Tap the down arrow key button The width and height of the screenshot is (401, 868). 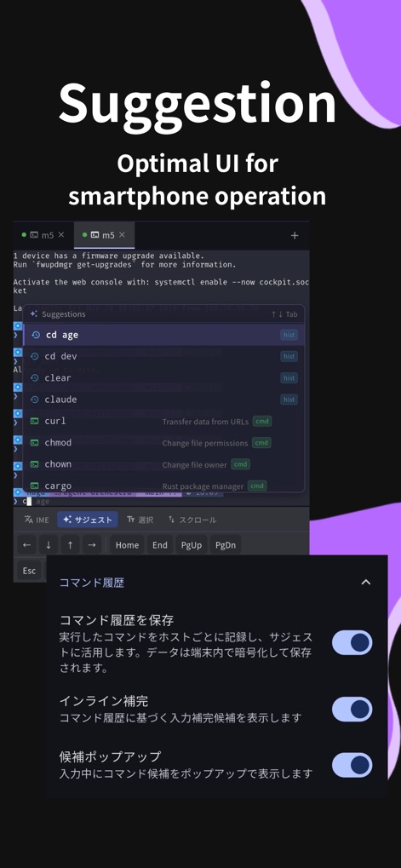click(x=49, y=545)
